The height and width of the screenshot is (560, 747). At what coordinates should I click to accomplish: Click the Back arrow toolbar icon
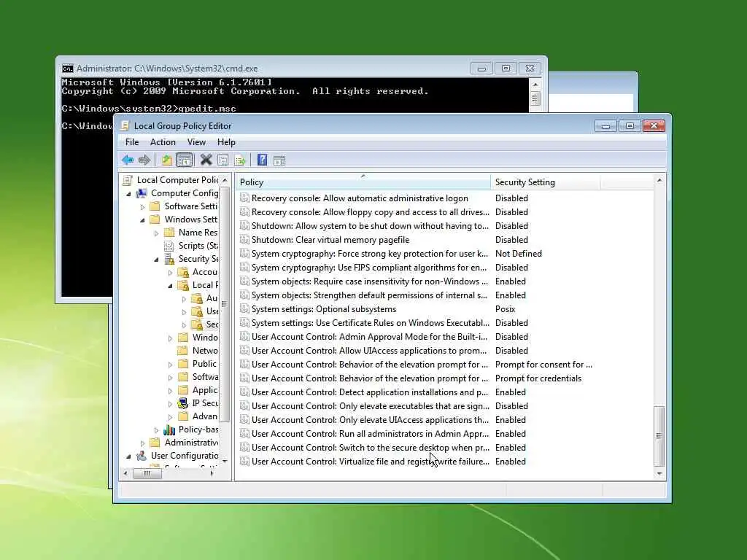tap(127, 160)
